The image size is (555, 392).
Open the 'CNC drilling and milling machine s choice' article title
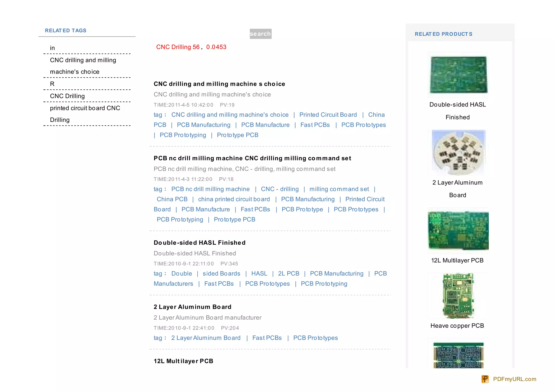tap(219, 84)
